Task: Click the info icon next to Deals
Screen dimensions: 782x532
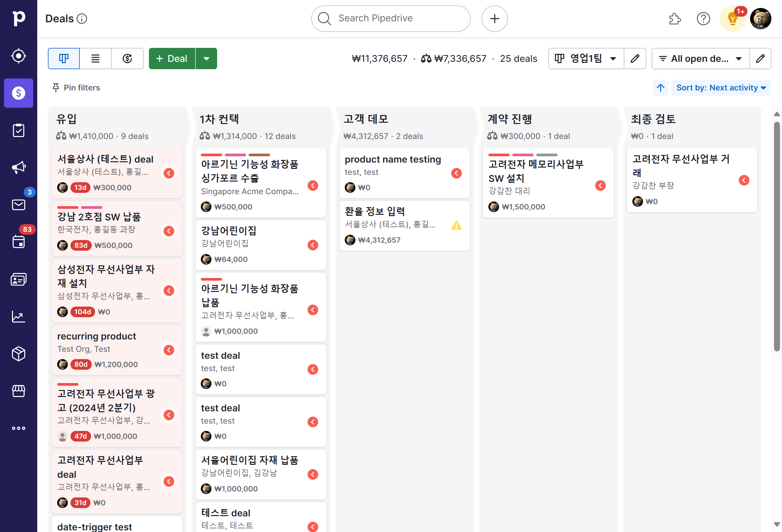Action: 82,19
